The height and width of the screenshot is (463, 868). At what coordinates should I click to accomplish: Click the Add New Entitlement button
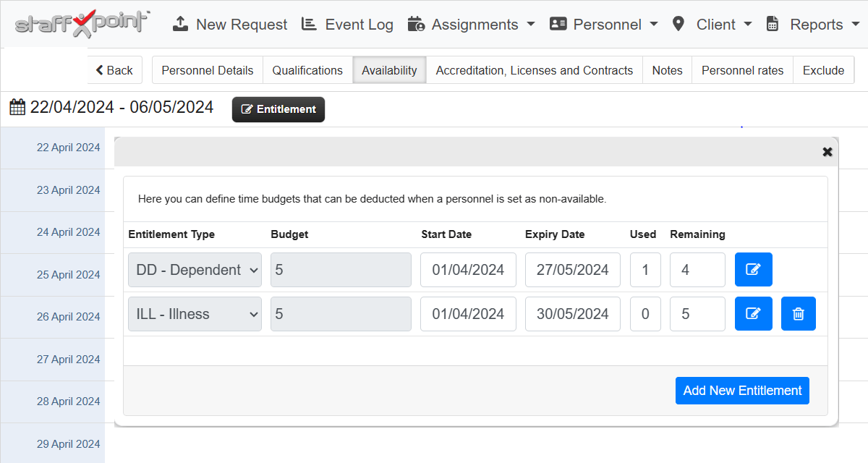click(742, 391)
